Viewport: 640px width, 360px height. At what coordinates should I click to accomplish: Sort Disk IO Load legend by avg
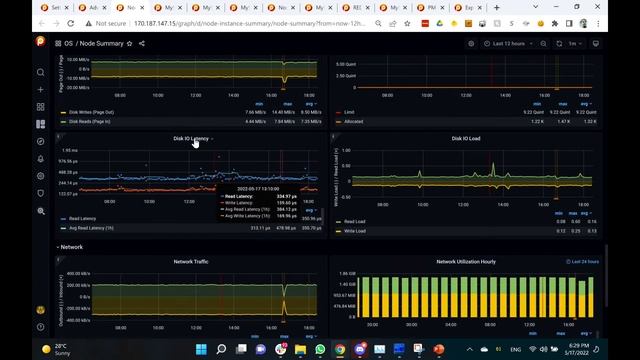pos(585,213)
